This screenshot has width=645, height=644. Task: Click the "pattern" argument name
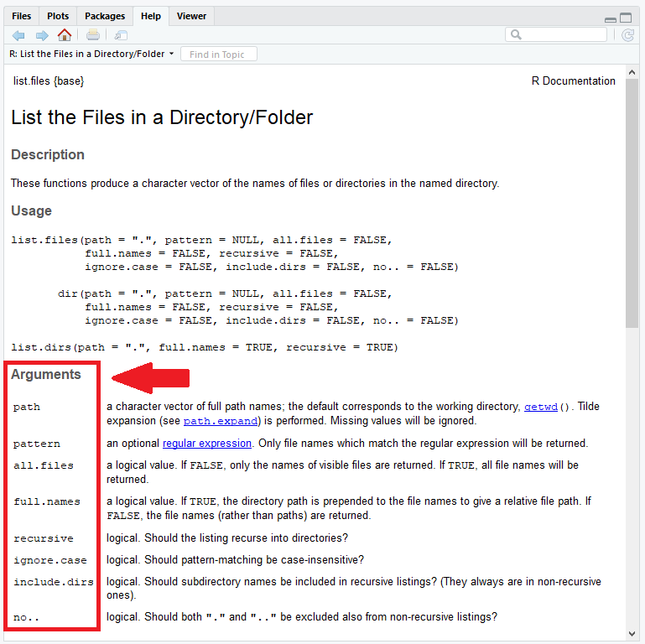point(37,444)
